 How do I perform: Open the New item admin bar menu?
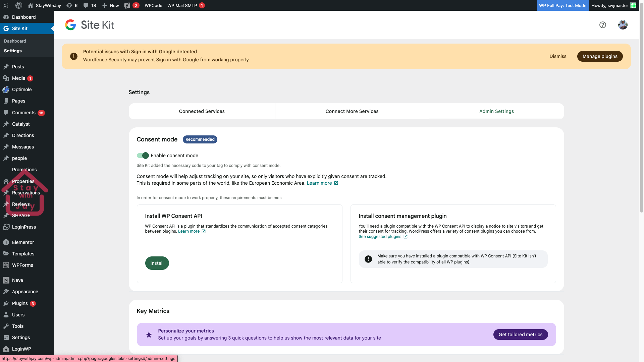coord(110,5)
